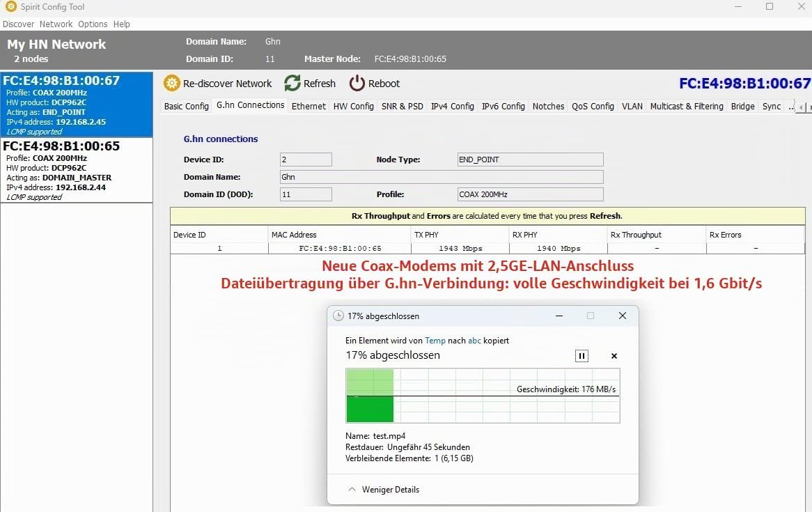
Task: Open the IPv4 Config tab
Action: pos(453,106)
